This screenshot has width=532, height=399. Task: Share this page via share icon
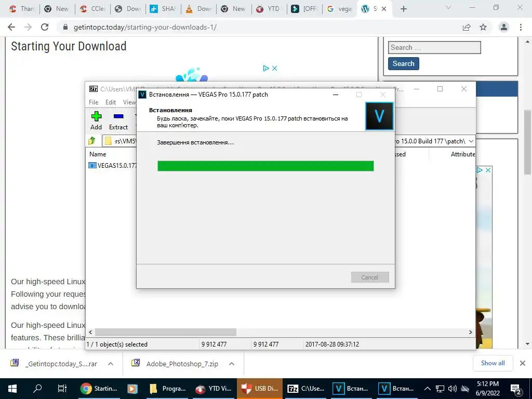(467, 27)
